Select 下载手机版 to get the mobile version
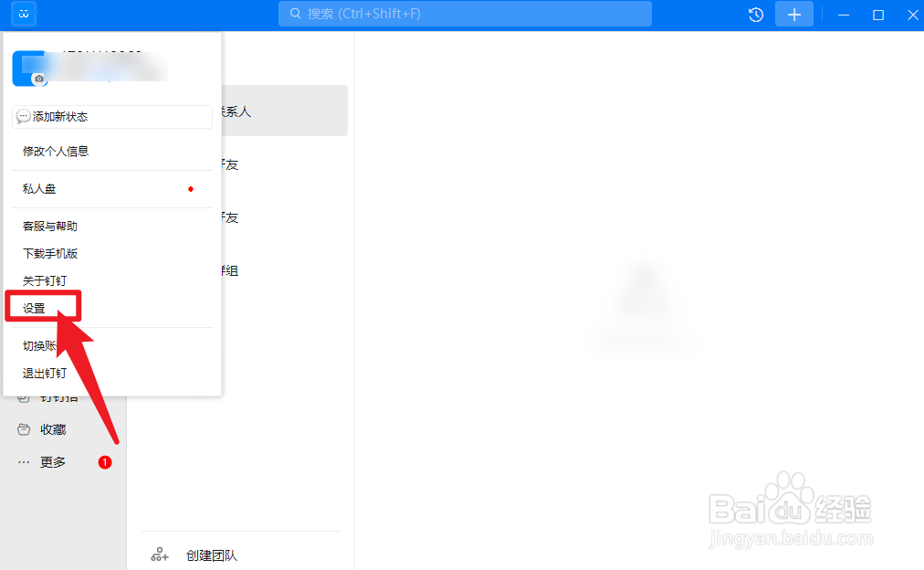The image size is (924, 570). coord(51,253)
